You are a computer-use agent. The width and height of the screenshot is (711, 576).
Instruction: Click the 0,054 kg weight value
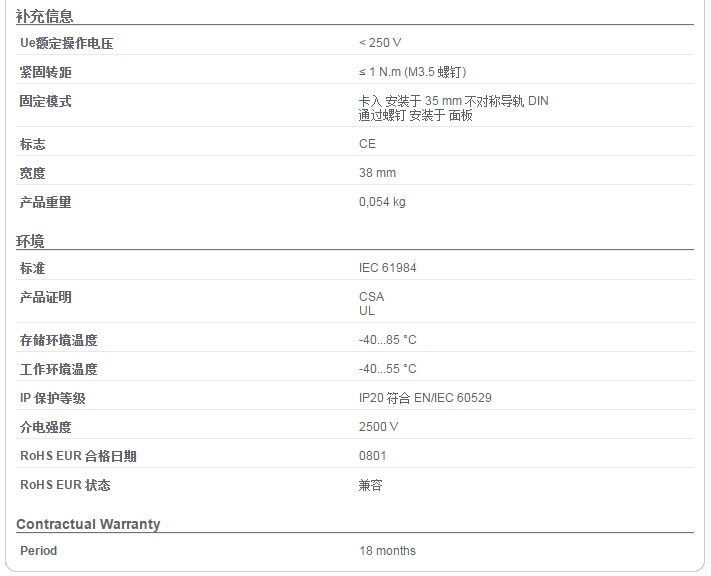pyautogui.click(x=382, y=202)
